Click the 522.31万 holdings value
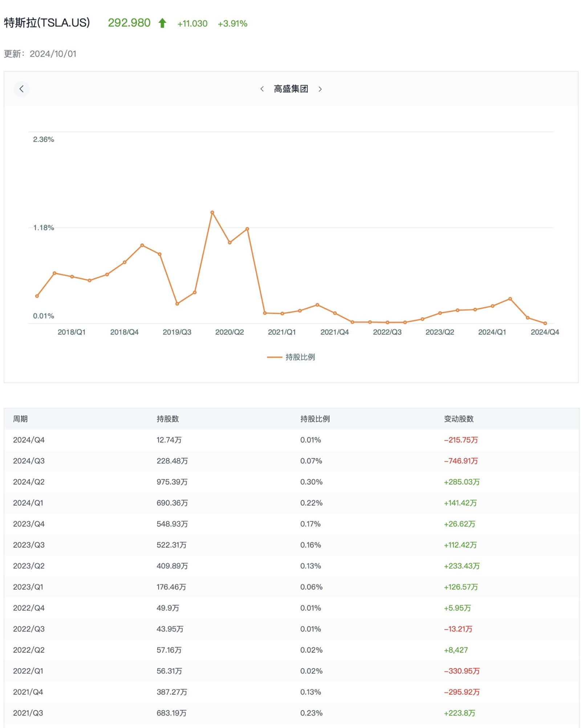This screenshot has width=581, height=728. coord(171,545)
